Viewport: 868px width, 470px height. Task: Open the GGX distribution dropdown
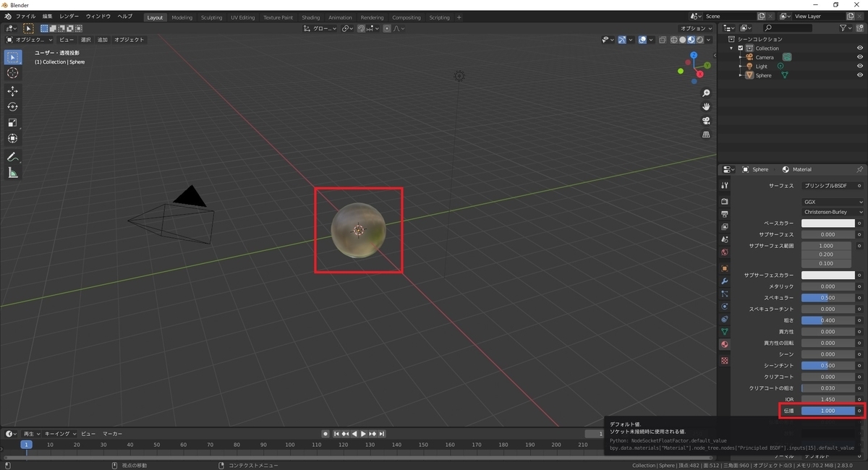[x=832, y=202]
